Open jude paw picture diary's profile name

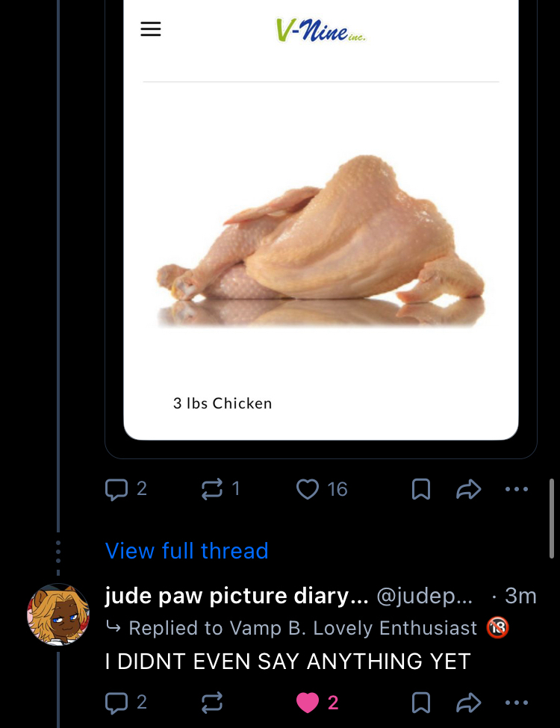[x=237, y=596]
